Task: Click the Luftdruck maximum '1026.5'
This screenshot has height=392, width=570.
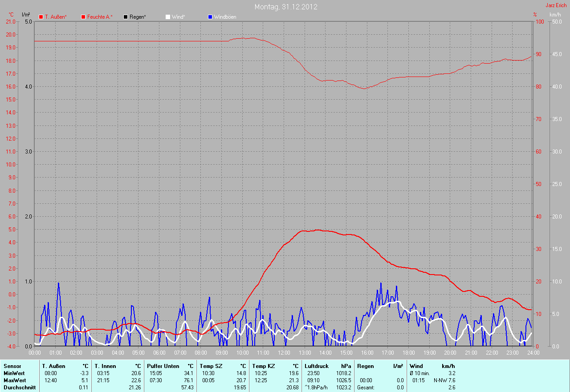Action: (x=344, y=380)
